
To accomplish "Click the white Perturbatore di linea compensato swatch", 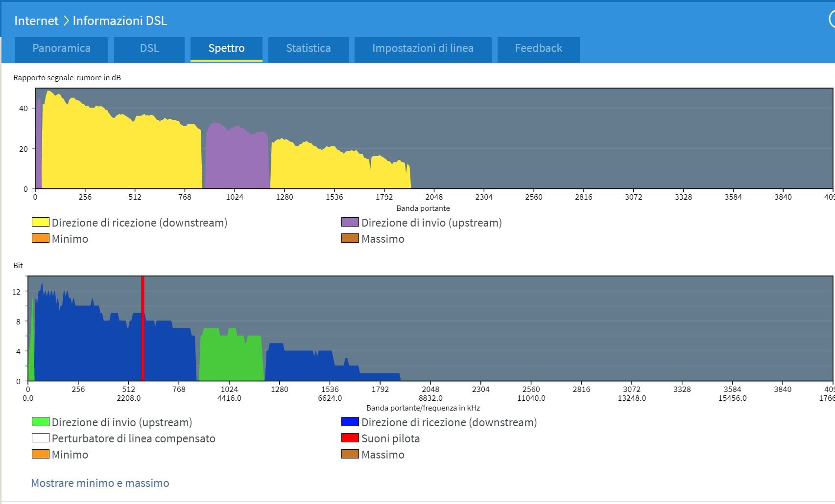I will coord(40,438).
